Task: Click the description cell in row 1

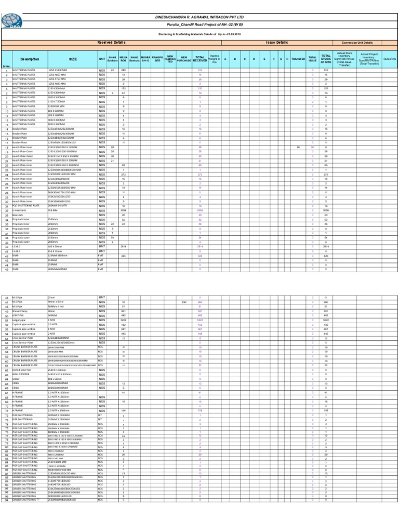Action: [x=30, y=70]
